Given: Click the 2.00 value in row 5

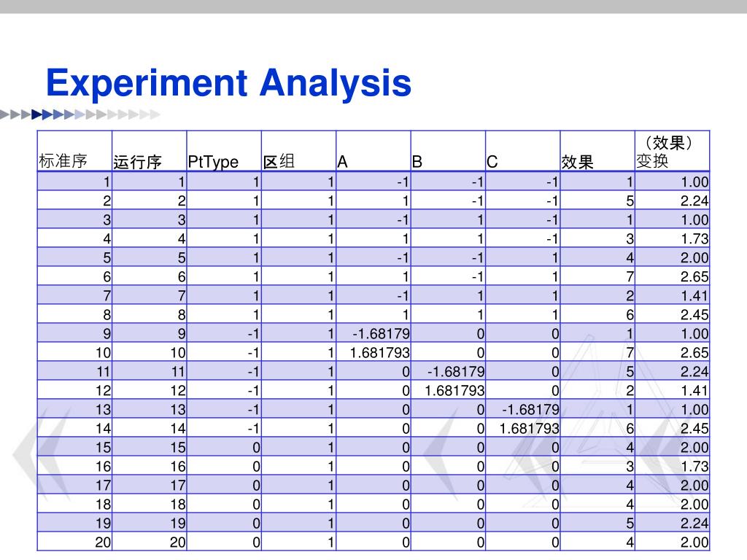Looking at the screenshot, I should point(694,258).
